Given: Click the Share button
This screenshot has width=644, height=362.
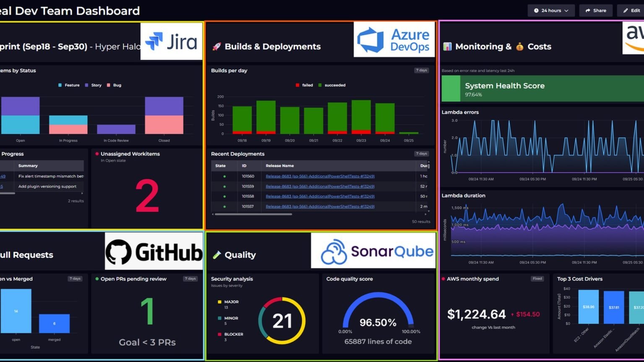Looking at the screenshot, I should [x=596, y=10].
